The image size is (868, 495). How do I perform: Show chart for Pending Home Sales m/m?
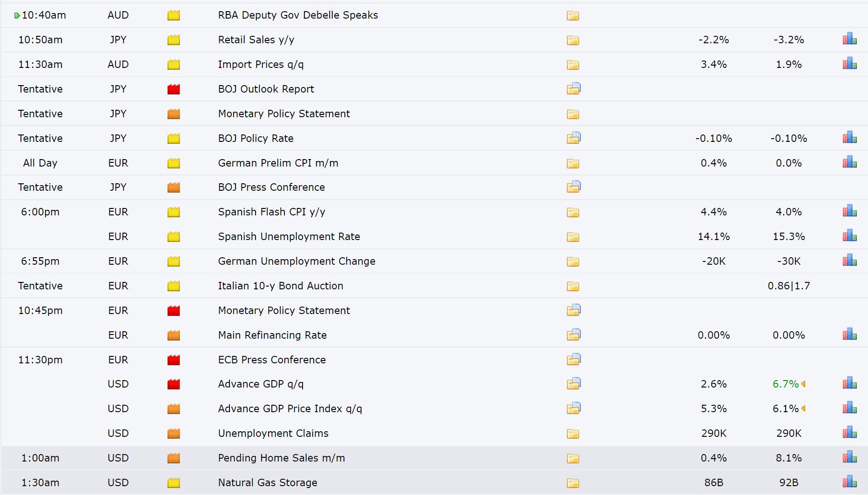click(849, 457)
